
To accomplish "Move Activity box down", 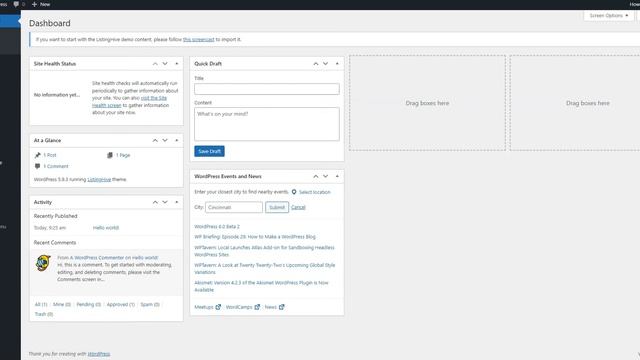I will tap(165, 202).
